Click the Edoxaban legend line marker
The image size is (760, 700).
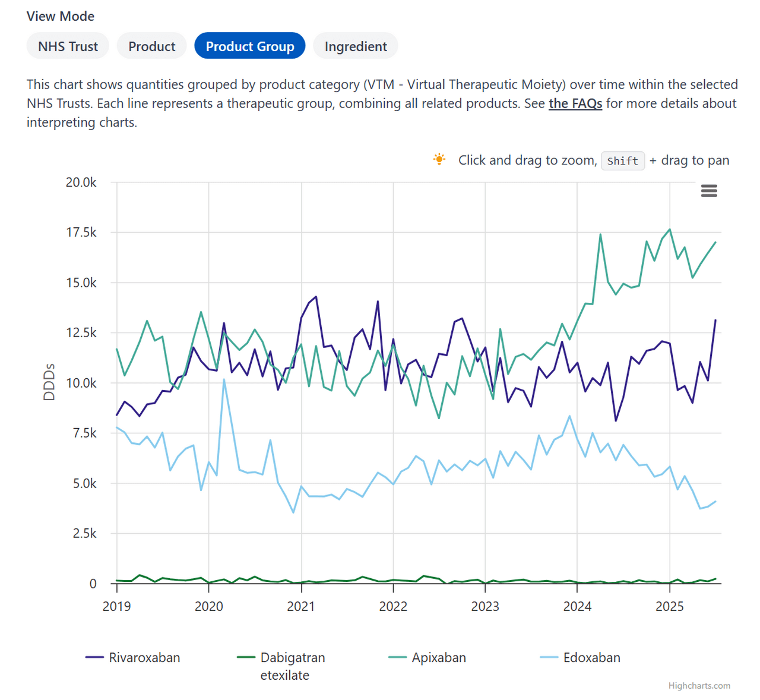pos(549,657)
